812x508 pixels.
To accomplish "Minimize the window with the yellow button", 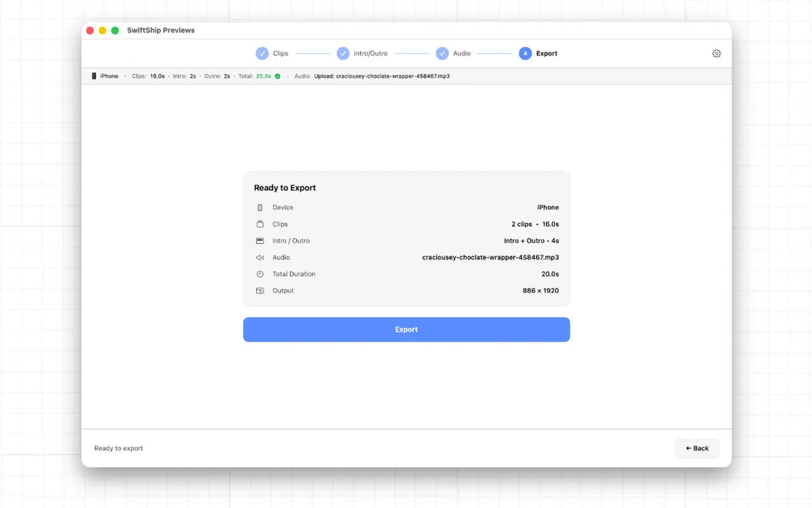I will click(x=102, y=31).
